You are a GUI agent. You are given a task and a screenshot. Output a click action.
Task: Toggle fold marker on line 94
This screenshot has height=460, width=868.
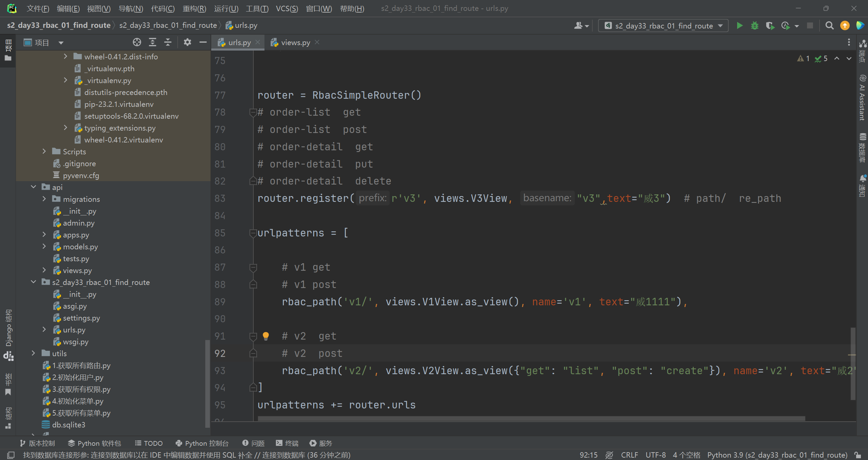coord(253,387)
